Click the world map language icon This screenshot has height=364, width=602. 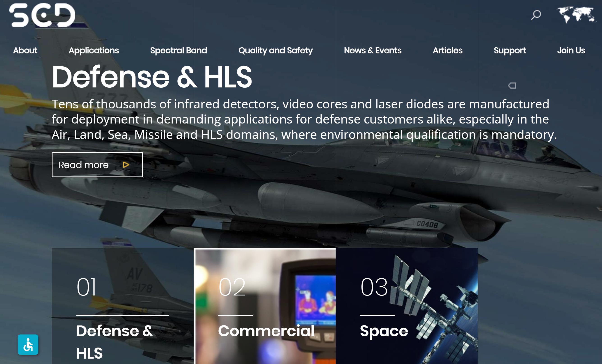(x=576, y=15)
